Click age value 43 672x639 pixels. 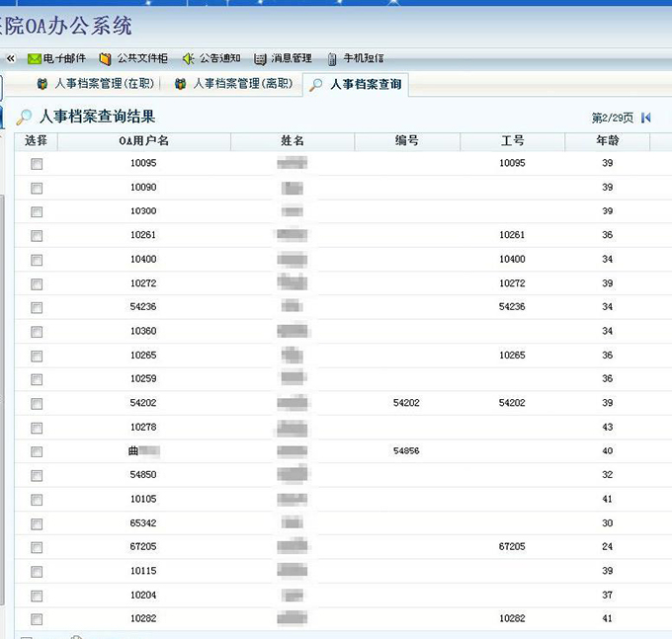(x=608, y=427)
